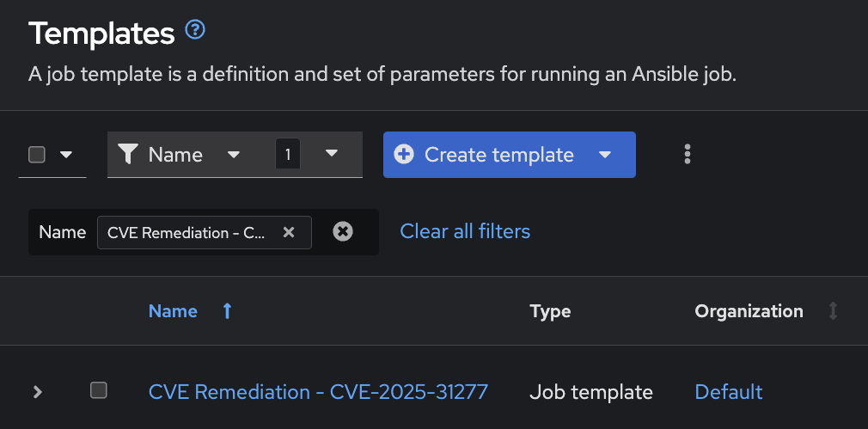Click the Name column header
Screen dimensions: 868x429
tap(173, 311)
